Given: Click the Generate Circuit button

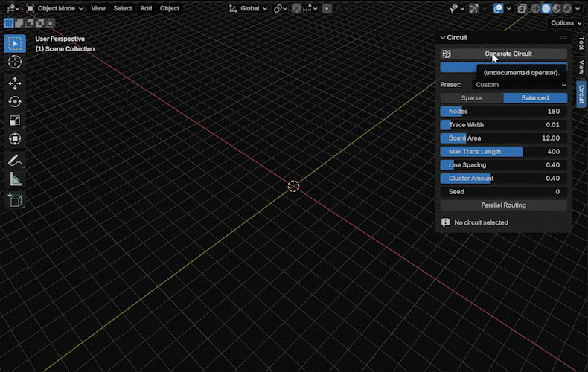Looking at the screenshot, I should (x=503, y=54).
